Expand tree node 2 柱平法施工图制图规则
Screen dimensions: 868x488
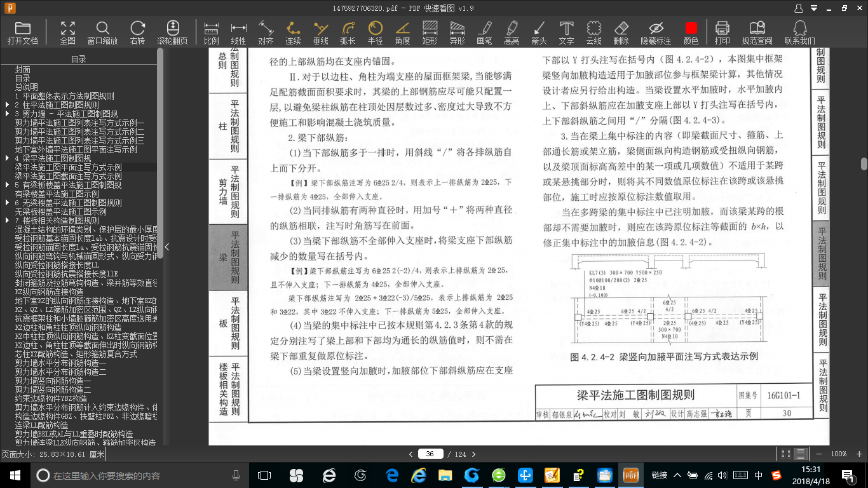tap(7, 105)
